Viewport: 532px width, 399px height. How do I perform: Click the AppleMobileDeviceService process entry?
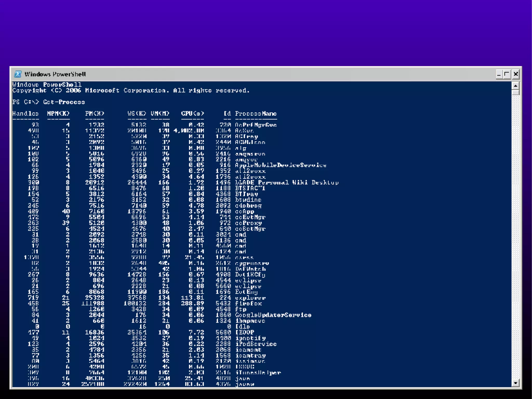[281, 165]
